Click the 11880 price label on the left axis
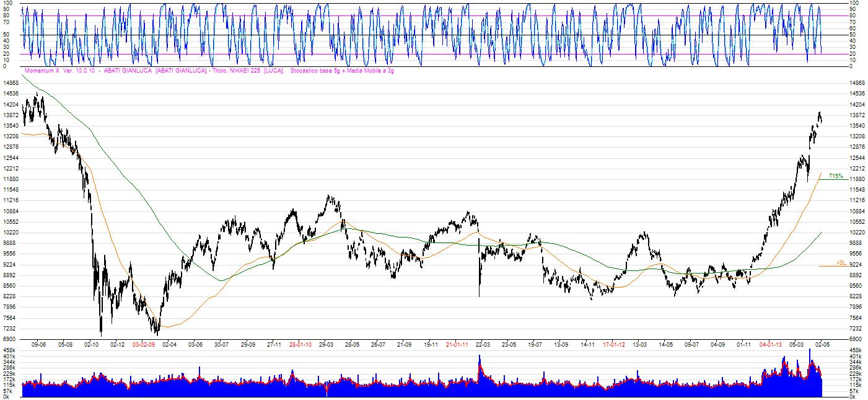 click(11, 179)
